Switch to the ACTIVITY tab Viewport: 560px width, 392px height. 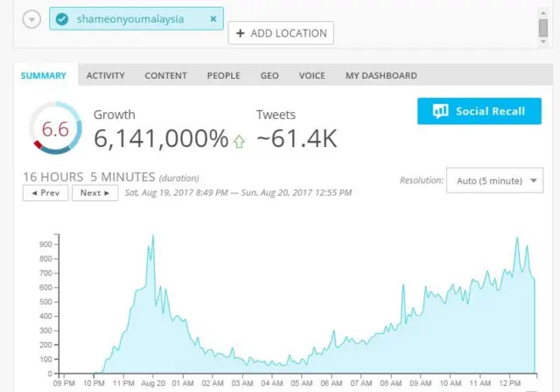point(105,76)
